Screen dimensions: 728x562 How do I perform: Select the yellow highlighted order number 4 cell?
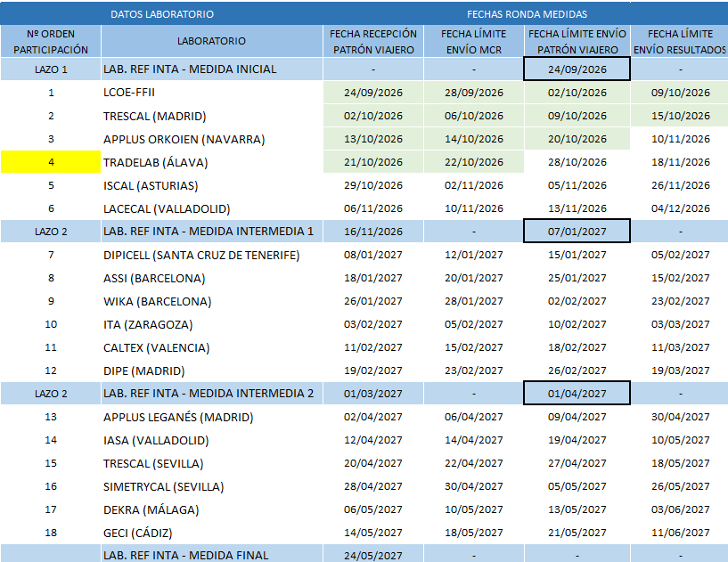point(51,162)
